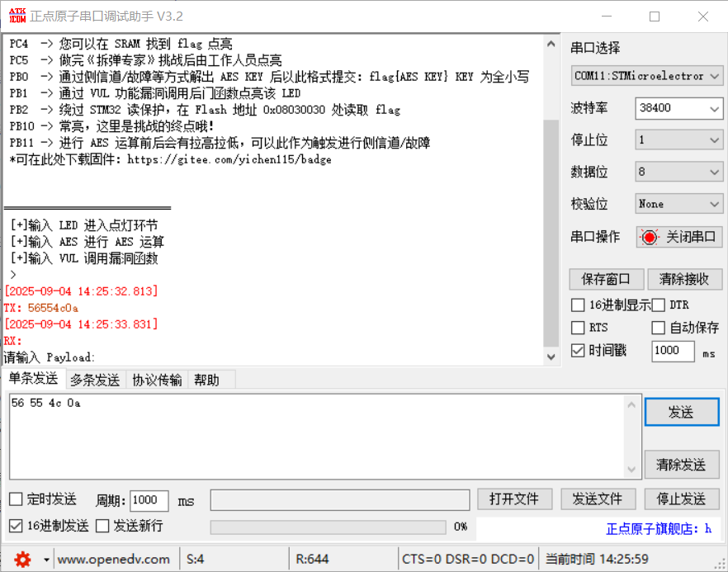This screenshot has height=572, width=728.
Task: Click the S:4 sent counter in status bar
Action: pos(195,560)
